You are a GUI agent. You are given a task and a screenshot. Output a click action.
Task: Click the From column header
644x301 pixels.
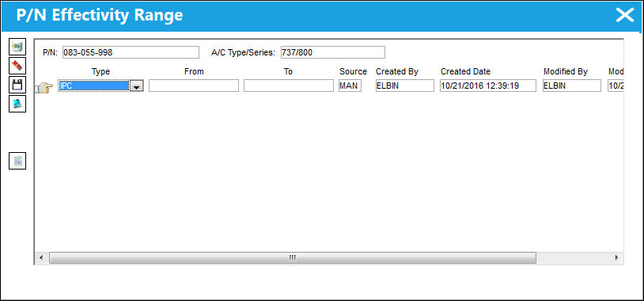[x=194, y=71]
